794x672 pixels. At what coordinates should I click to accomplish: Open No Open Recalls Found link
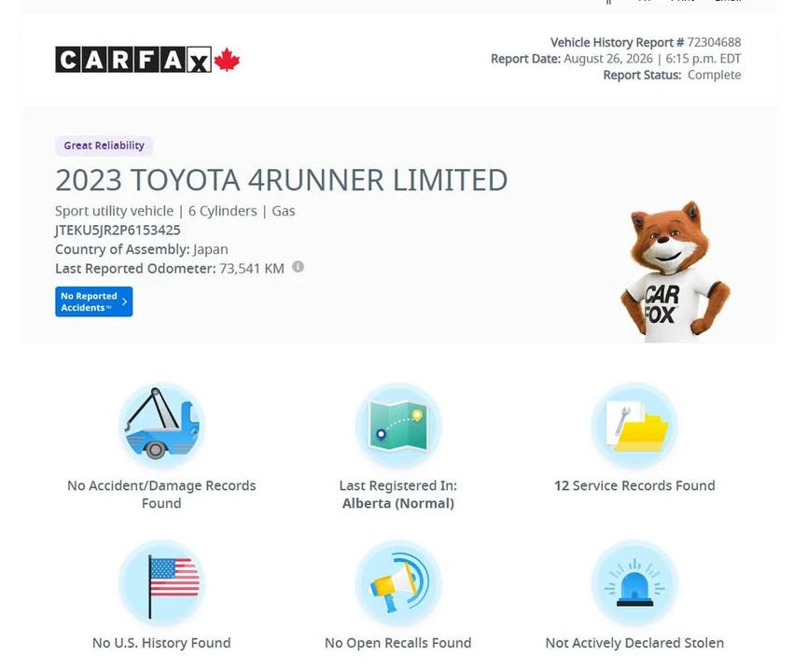(398, 643)
